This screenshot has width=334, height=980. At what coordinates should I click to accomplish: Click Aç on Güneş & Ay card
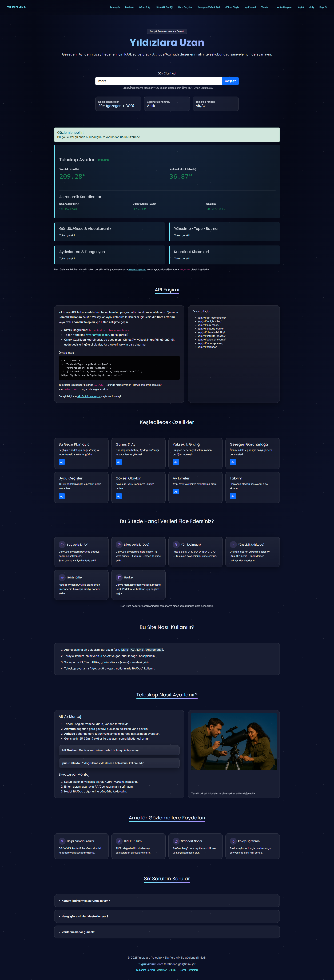pos(119,462)
